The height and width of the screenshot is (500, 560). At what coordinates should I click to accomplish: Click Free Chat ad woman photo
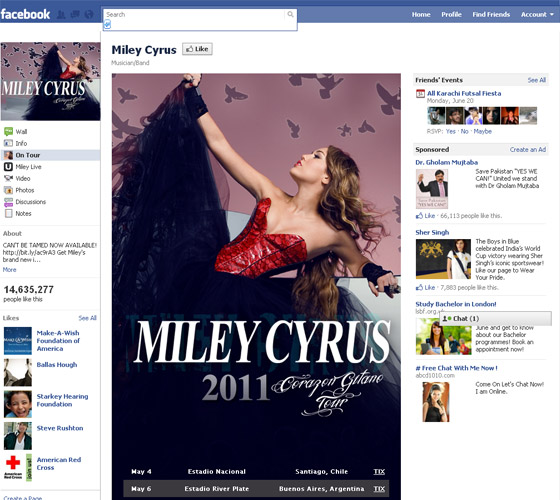(436, 402)
